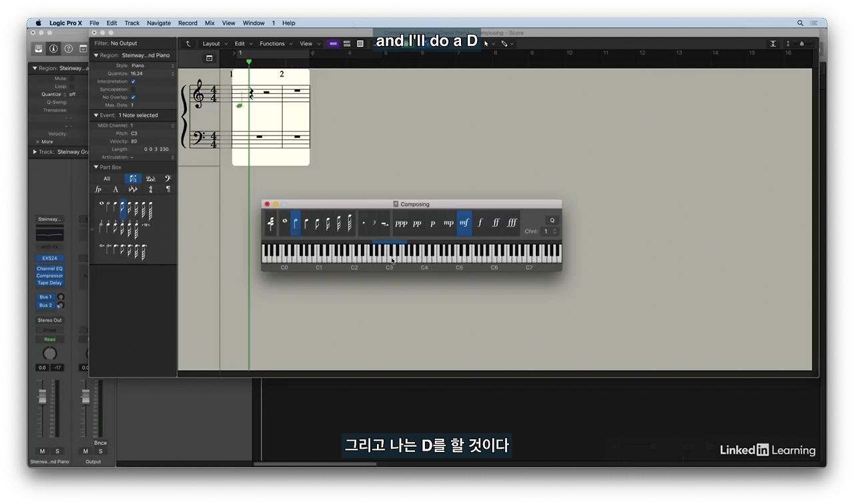Change Read automation mode button
This screenshot has width=854, height=504.
pyautogui.click(x=50, y=339)
